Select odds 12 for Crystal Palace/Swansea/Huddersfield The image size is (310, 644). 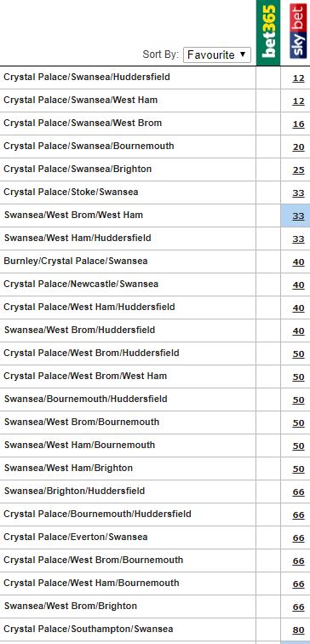(298, 78)
